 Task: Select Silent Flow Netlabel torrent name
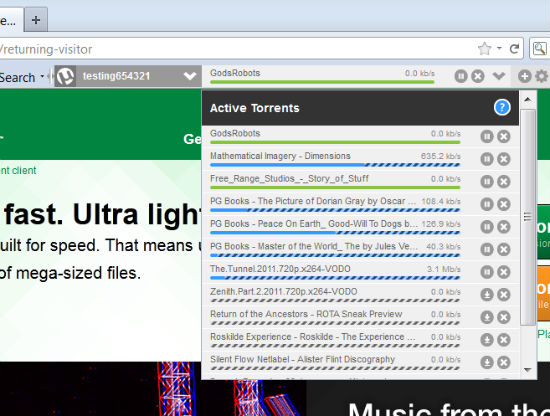pyautogui.click(x=302, y=359)
